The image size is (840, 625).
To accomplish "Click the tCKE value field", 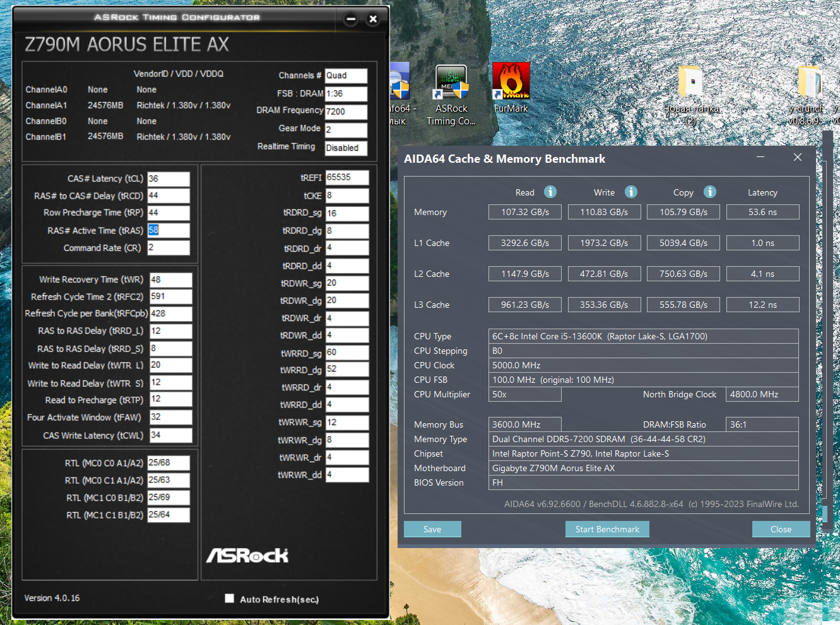I will 347,196.
